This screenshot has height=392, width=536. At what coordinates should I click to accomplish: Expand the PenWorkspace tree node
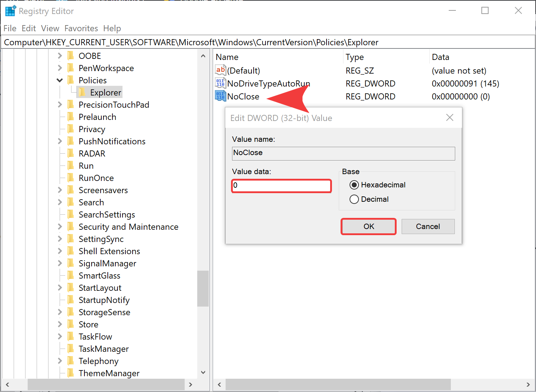pyautogui.click(x=60, y=68)
